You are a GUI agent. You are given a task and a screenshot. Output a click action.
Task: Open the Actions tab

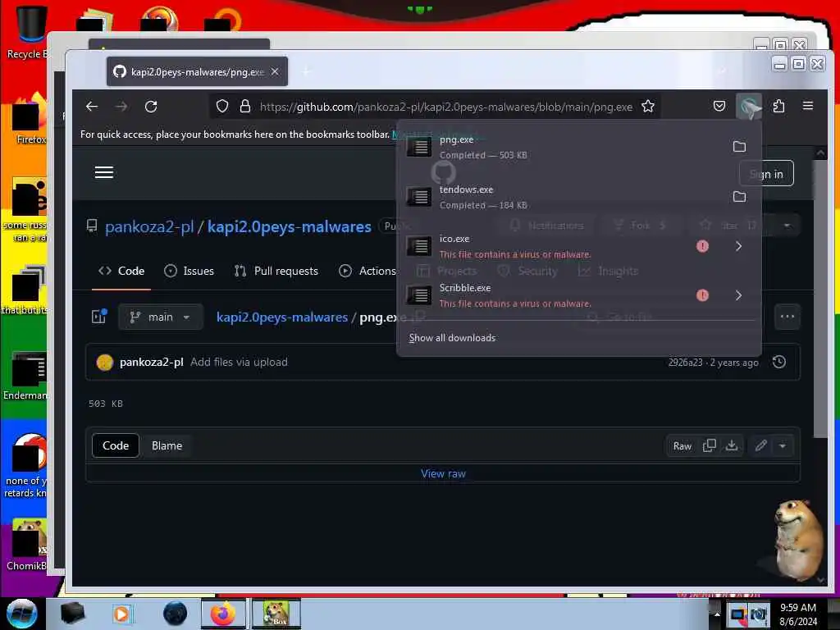click(x=368, y=271)
